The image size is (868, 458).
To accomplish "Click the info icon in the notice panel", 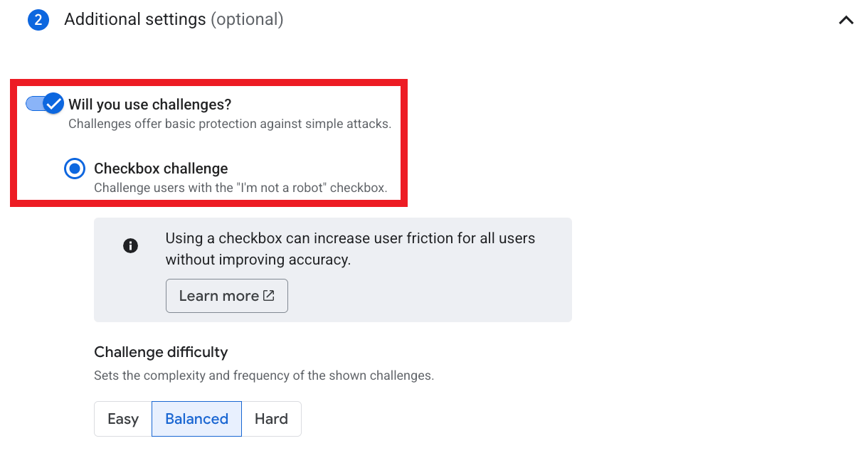I will [x=131, y=245].
